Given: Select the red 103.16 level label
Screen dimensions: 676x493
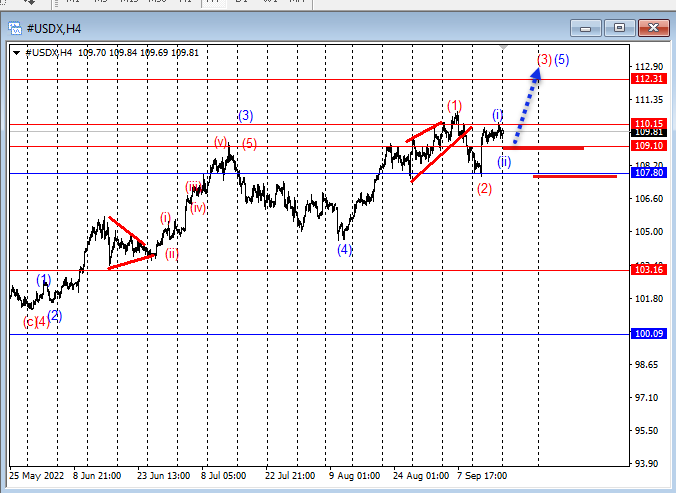Looking at the screenshot, I should pyautogui.click(x=648, y=270).
